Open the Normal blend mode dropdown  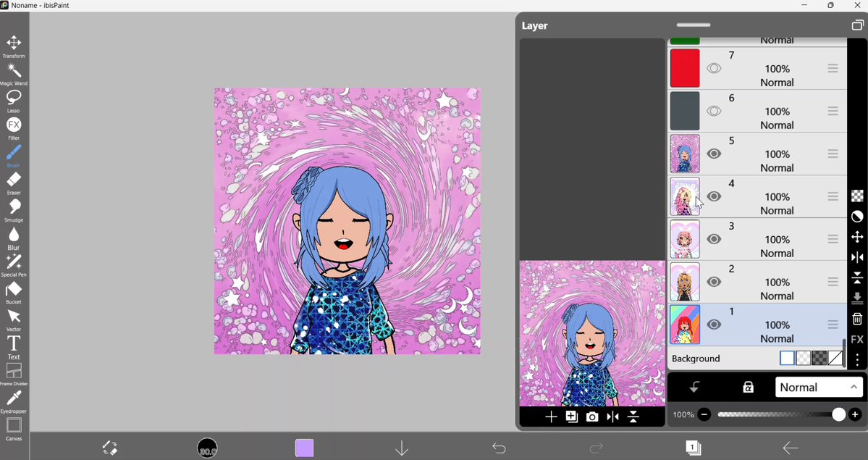819,388
